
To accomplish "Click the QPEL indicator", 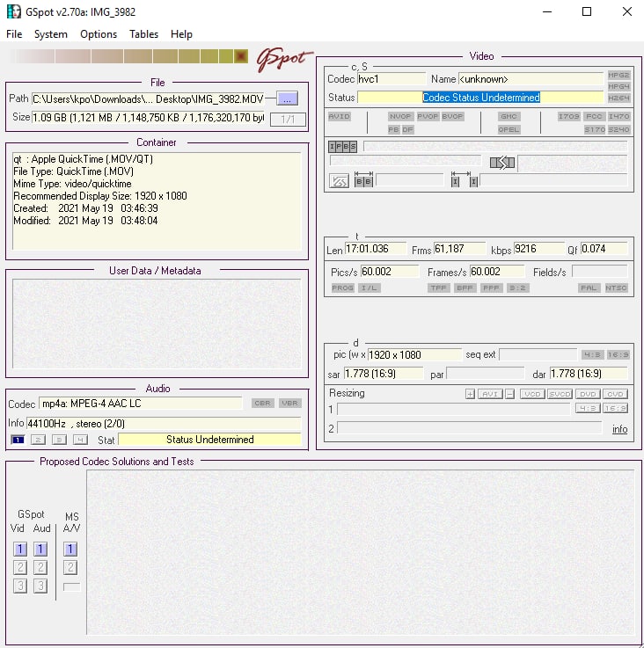I will 509,129.
